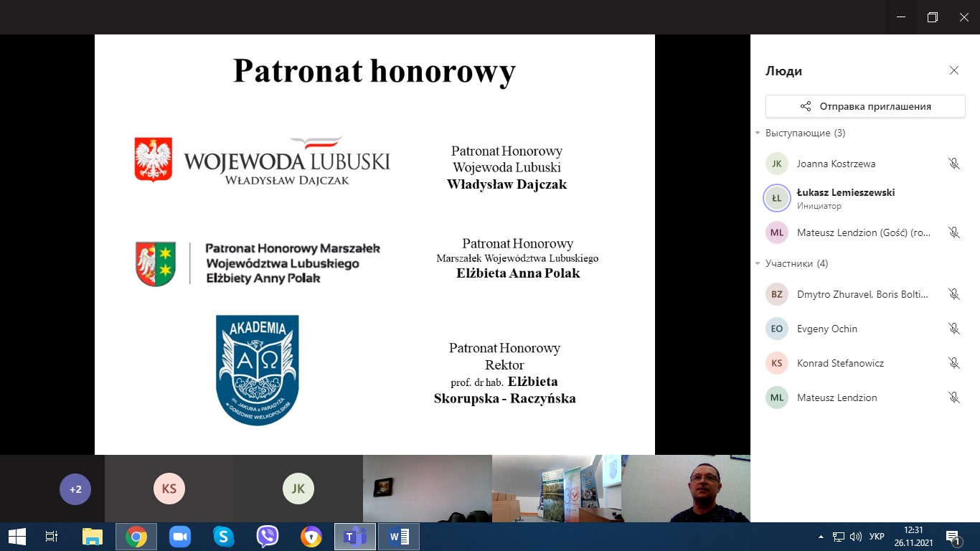Image resolution: width=980 pixels, height=551 pixels.
Task: Click the Wojewoda Lubuski logo on the slide
Action: (x=263, y=160)
